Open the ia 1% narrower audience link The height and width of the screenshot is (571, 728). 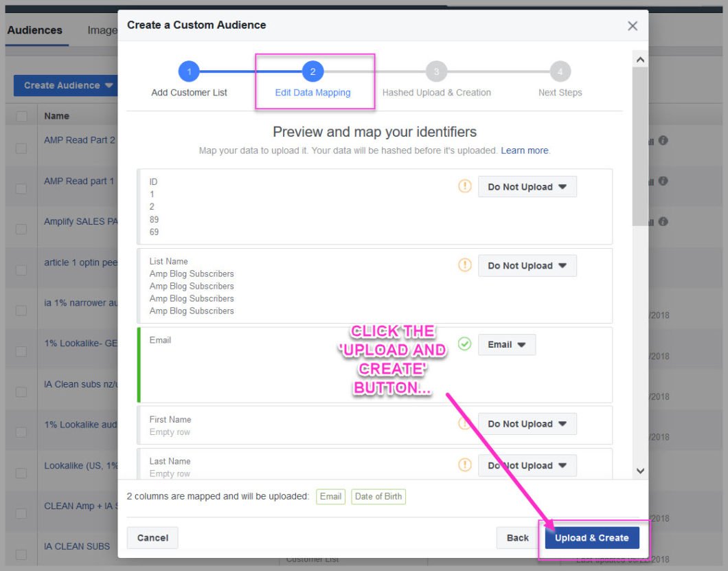(x=81, y=303)
